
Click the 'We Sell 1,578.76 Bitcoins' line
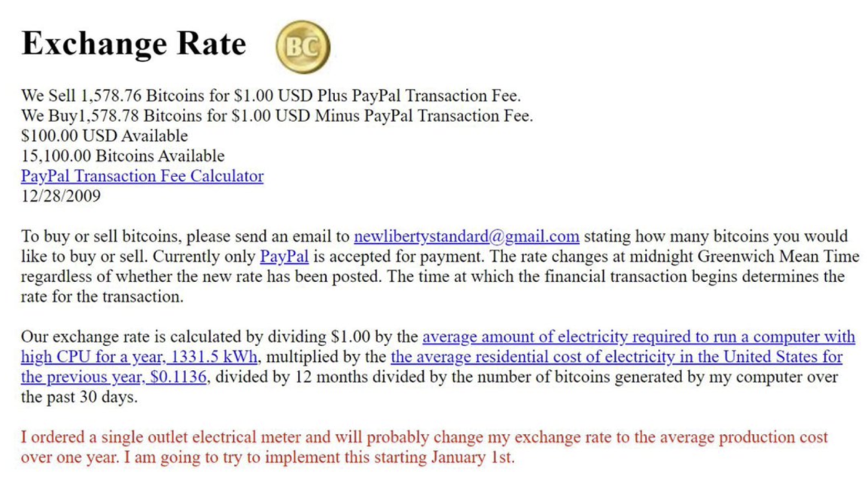[271, 96]
